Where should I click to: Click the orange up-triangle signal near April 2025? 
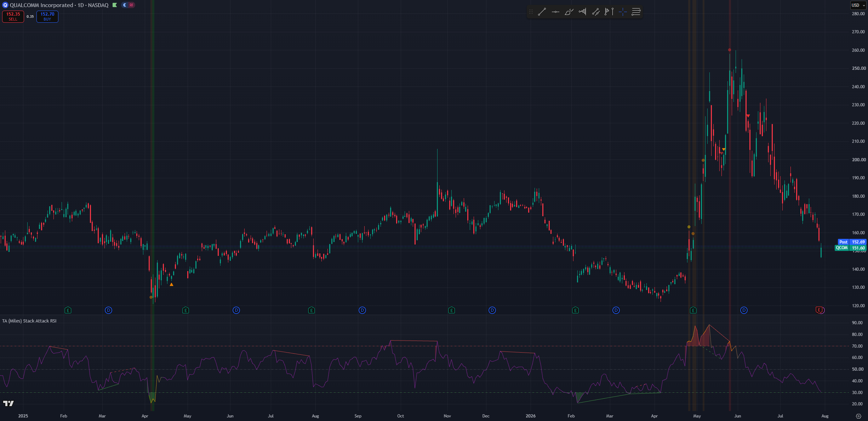pos(171,284)
